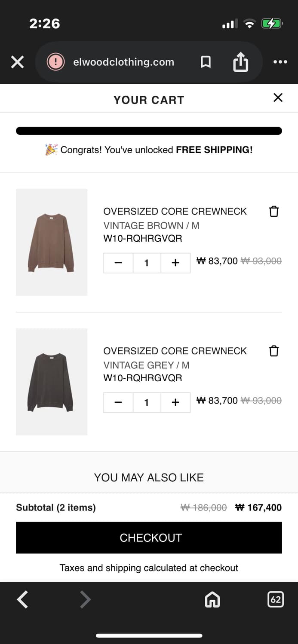Delete the Vintage Brown crewneck from cart

(273, 211)
